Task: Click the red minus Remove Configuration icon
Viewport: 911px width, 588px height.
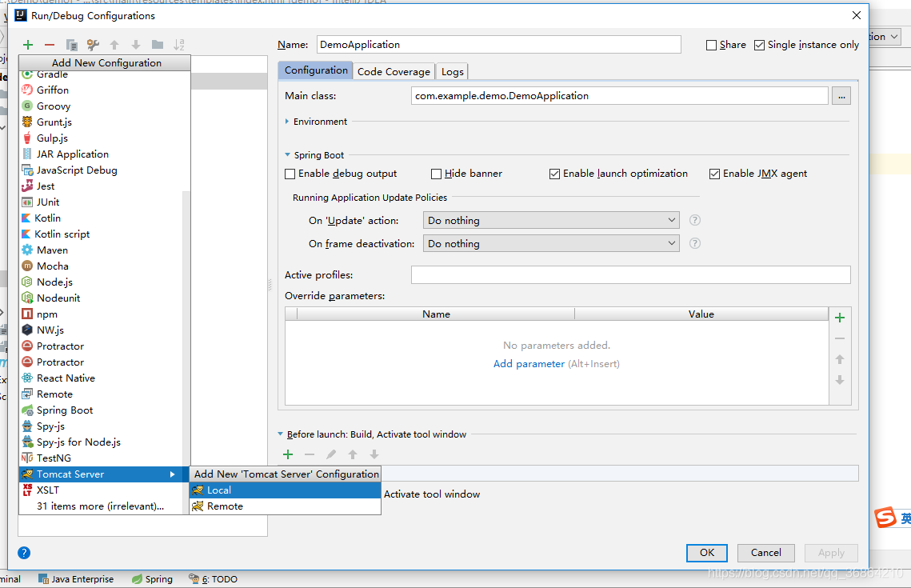Action: pos(50,45)
